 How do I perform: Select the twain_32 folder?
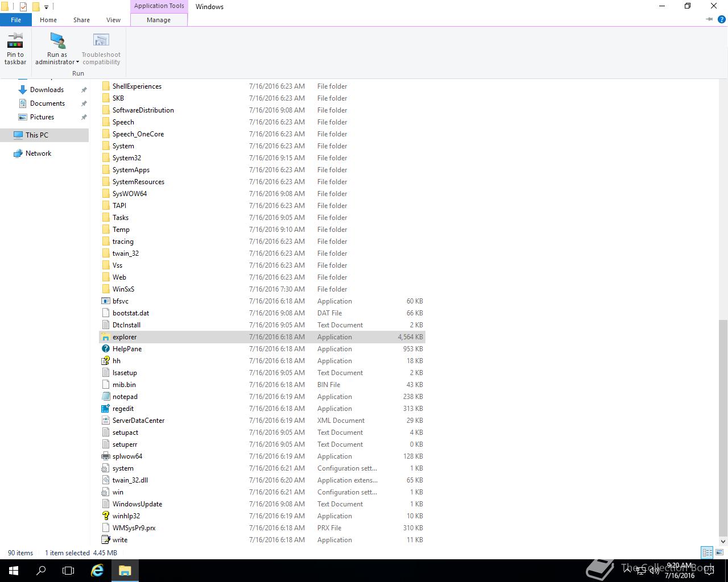click(262, 253)
